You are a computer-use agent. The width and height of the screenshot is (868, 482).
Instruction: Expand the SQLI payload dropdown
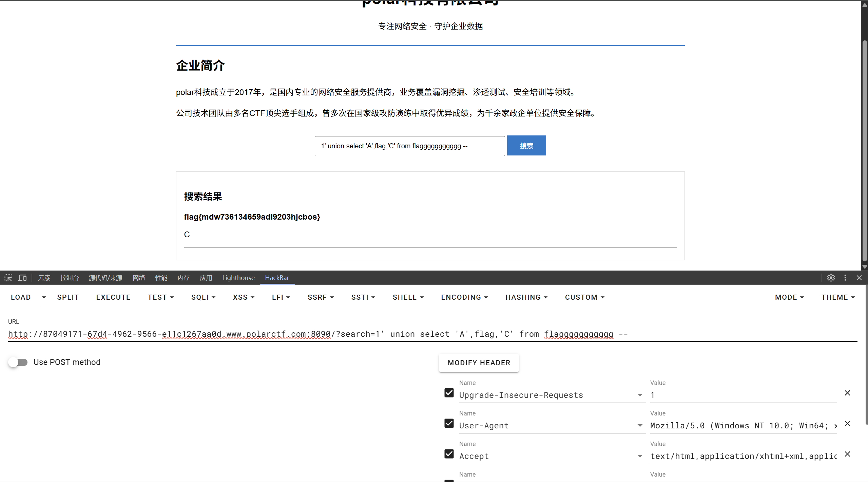203,297
